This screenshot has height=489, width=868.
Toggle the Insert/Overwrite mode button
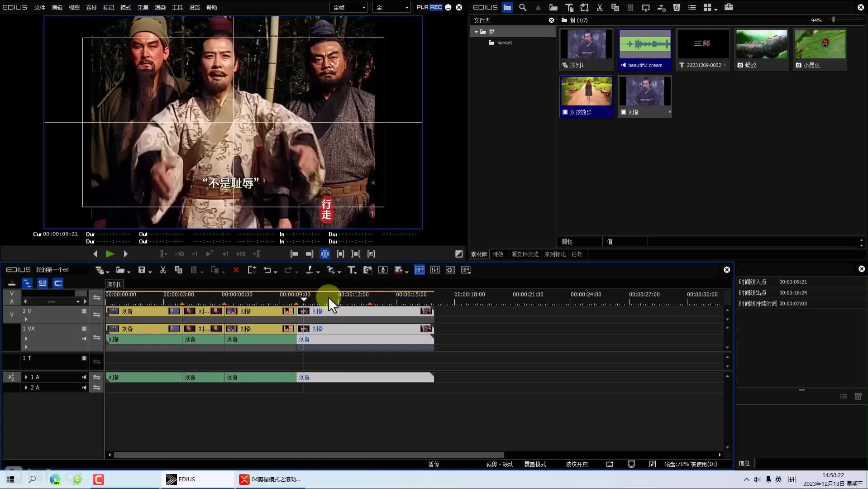tap(12, 283)
